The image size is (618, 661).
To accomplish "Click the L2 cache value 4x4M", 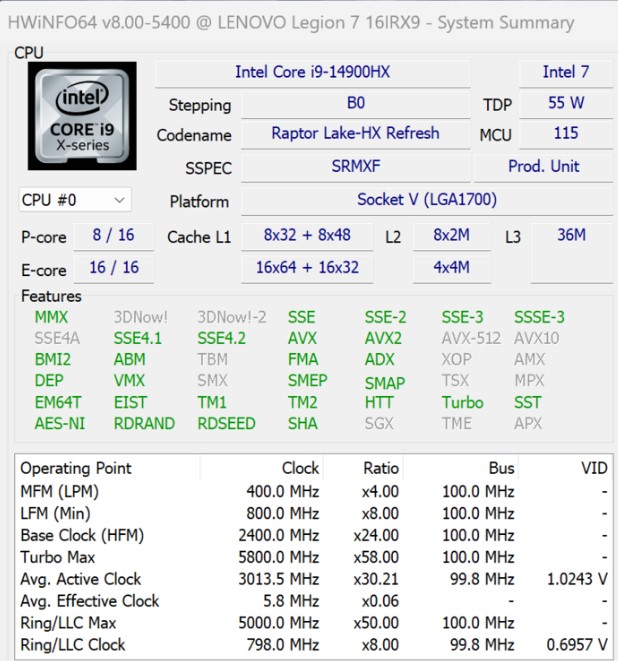I will [x=451, y=268].
